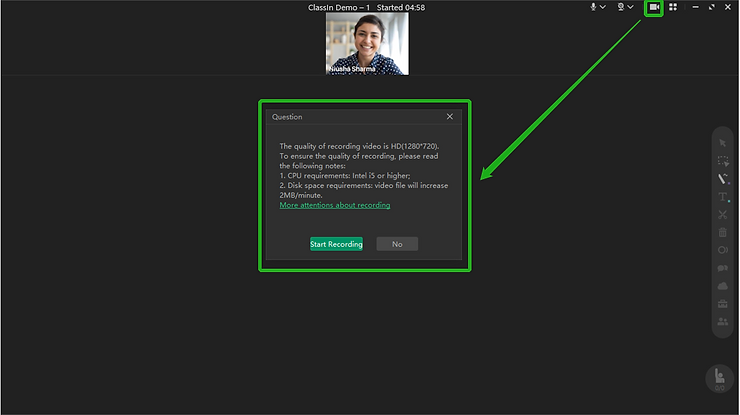The image size is (740, 415).
Task: Close the Question dialog
Action: (450, 117)
